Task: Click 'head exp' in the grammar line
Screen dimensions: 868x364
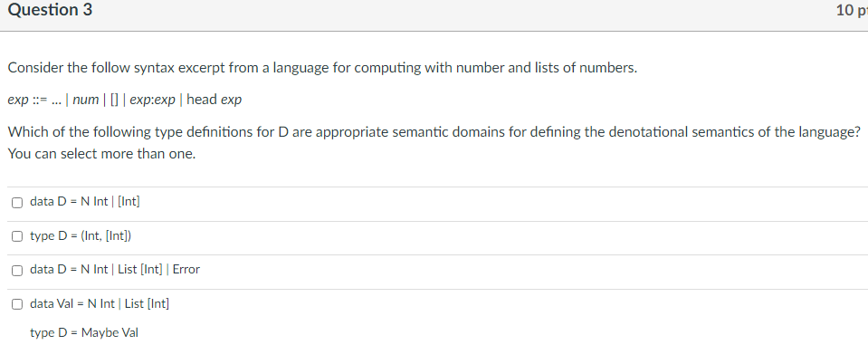Action: point(215,101)
